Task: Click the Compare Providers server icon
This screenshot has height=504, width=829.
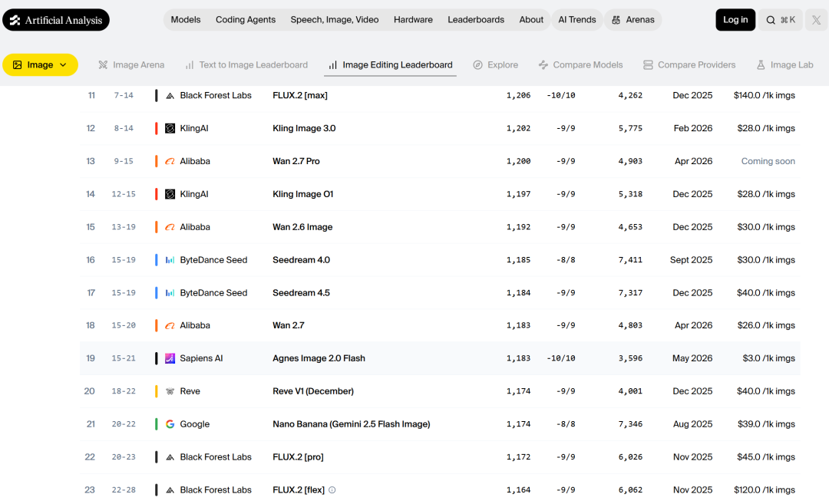Action: [648, 65]
